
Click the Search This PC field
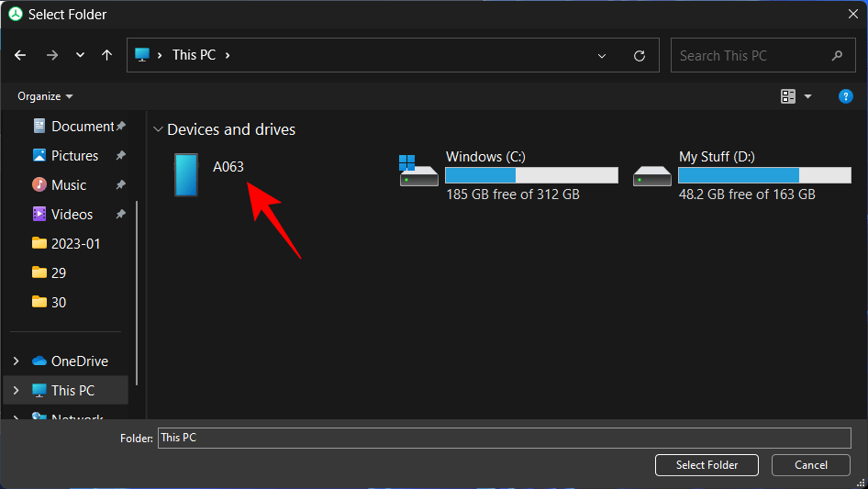pyautogui.click(x=763, y=55)
